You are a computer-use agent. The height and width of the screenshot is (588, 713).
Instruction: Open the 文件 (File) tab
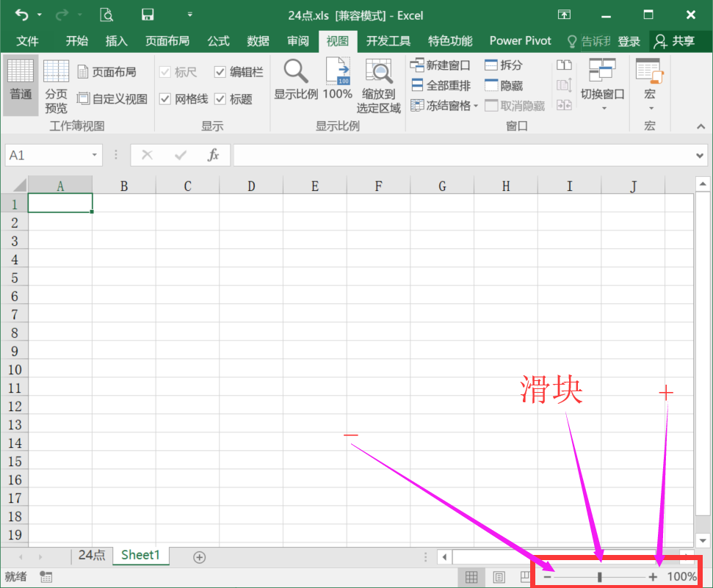point(27,41)
